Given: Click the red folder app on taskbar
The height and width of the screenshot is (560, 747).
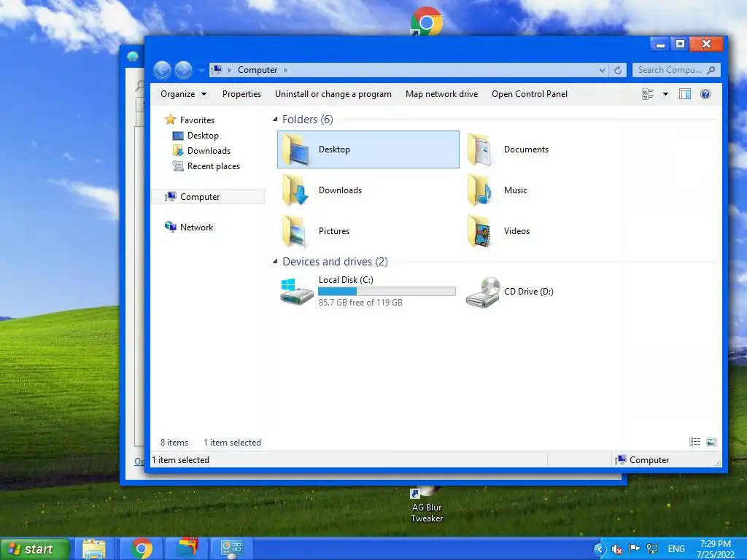Looking at the screenshot, I should pyautogui.click(x=187, y=548).
